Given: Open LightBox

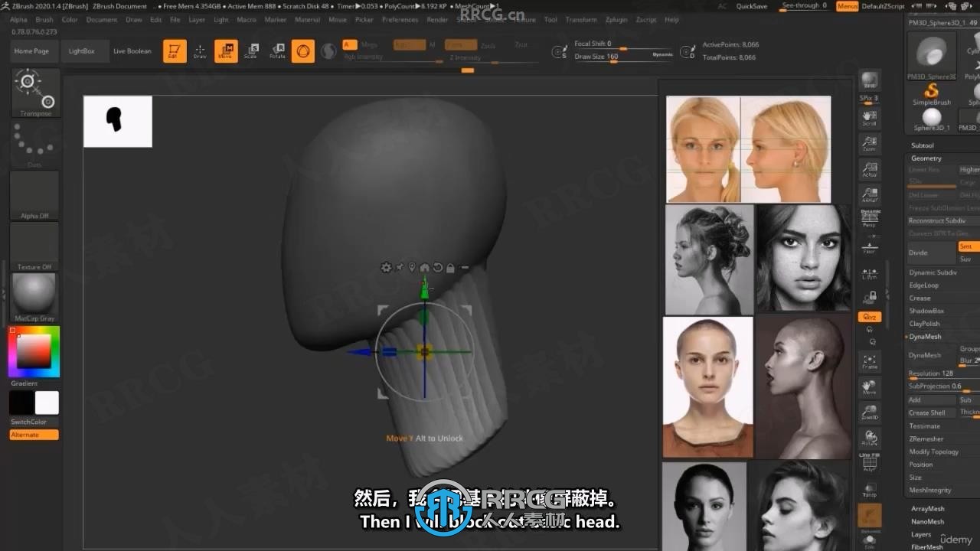Looking at the screenshot, I should click(x=82, y=51).
